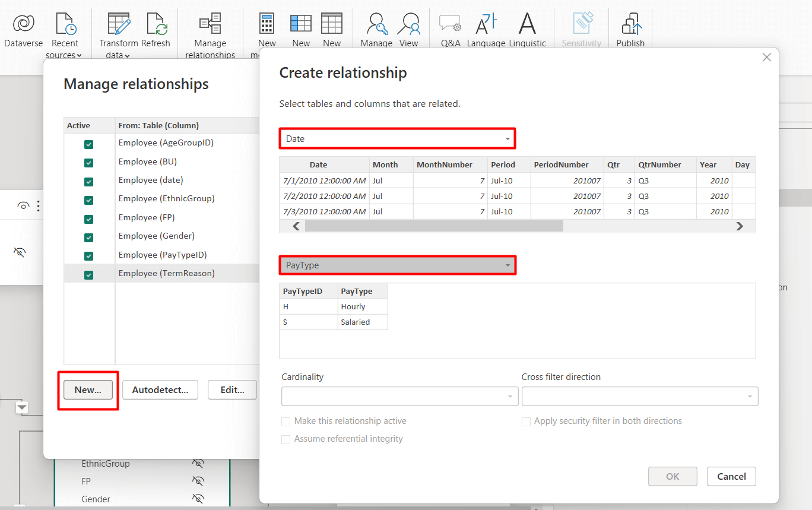Refresh the data model
This screenshot has width=812, height=510.
point(156,24)
